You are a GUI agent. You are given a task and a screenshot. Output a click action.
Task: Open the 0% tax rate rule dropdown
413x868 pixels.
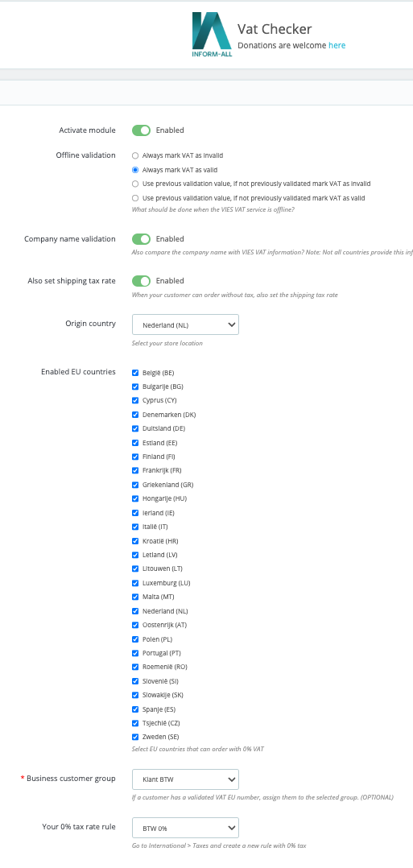point(185,828)
